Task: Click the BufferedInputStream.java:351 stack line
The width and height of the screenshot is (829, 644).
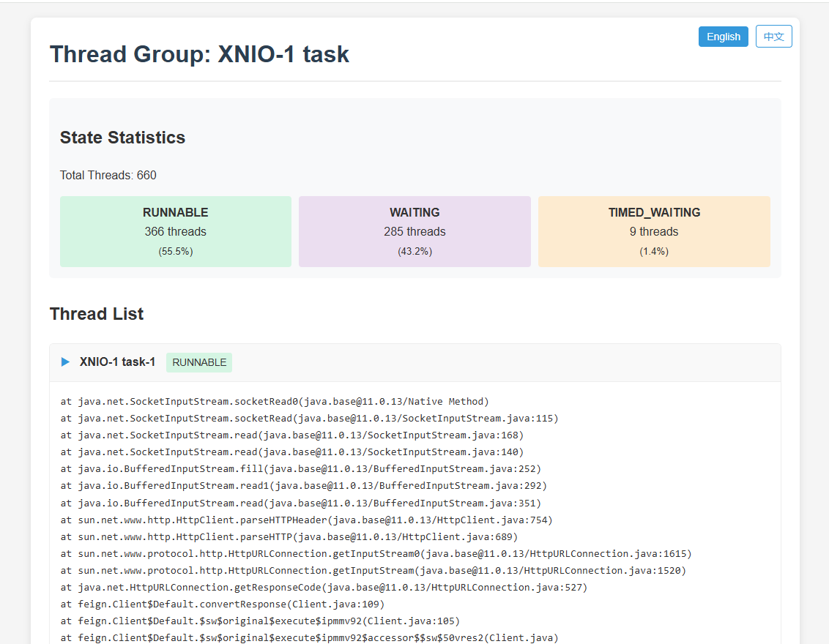Action: [301, 503]
